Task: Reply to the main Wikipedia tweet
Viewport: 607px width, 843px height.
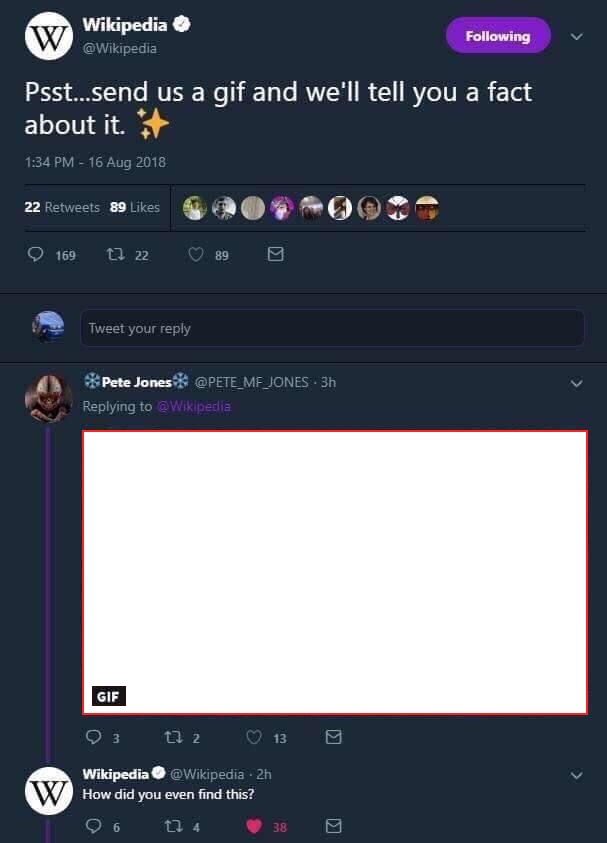Action: 35,254
